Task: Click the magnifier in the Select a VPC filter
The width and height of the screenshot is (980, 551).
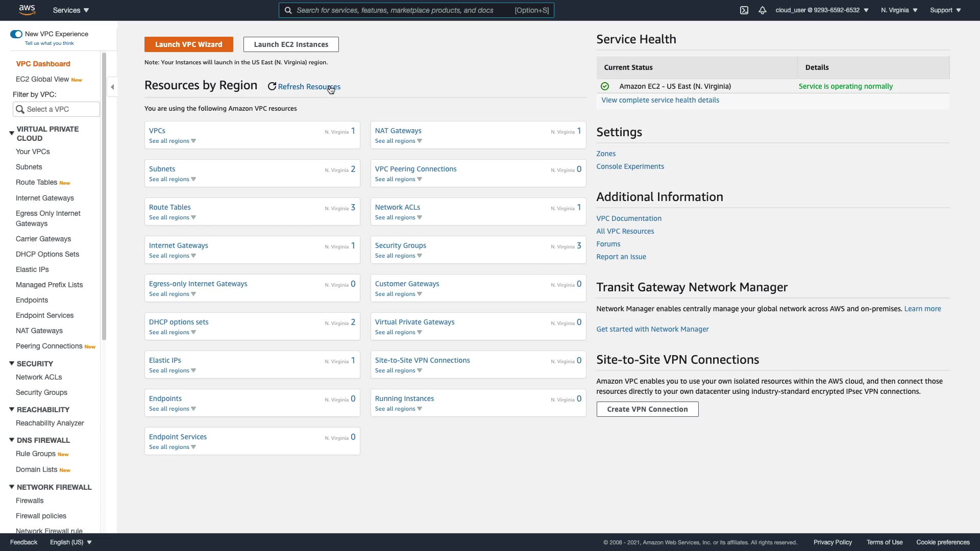Action: [x=20, y=109]
